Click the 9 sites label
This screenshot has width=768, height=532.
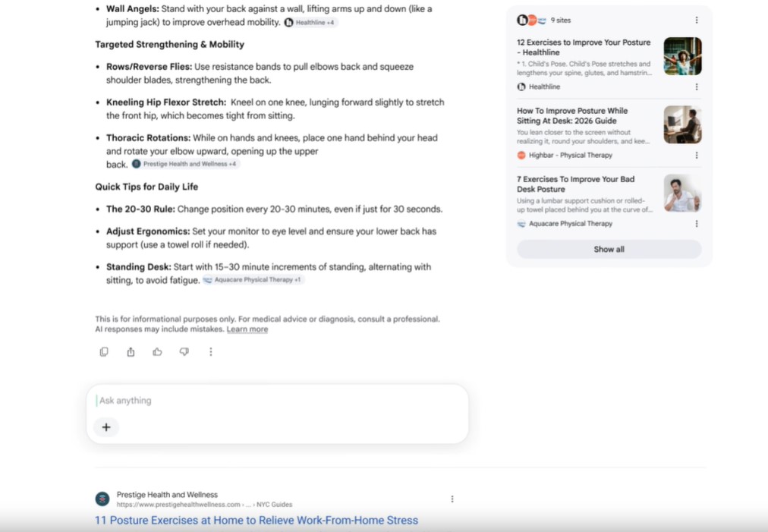[561, 20]
